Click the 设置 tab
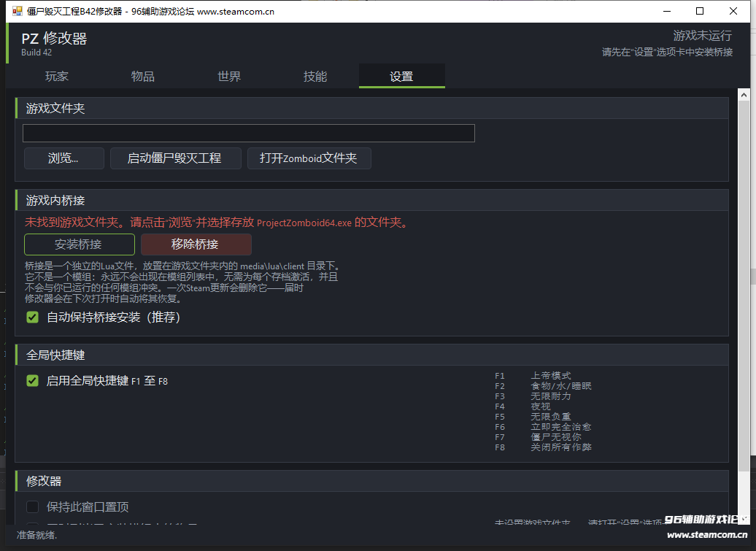Image resolution: width=756 pixels, height=551 pixels. pos(401,76)
